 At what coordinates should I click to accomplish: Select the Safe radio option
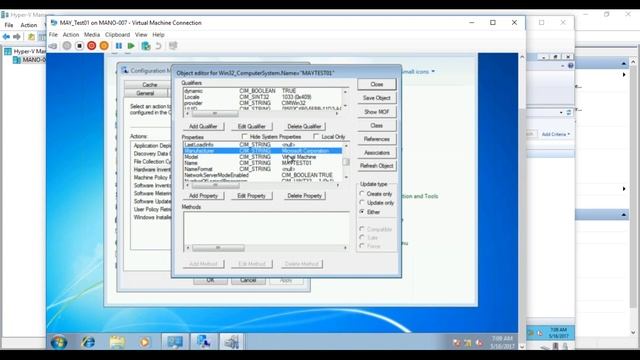(x=362, y=237)
